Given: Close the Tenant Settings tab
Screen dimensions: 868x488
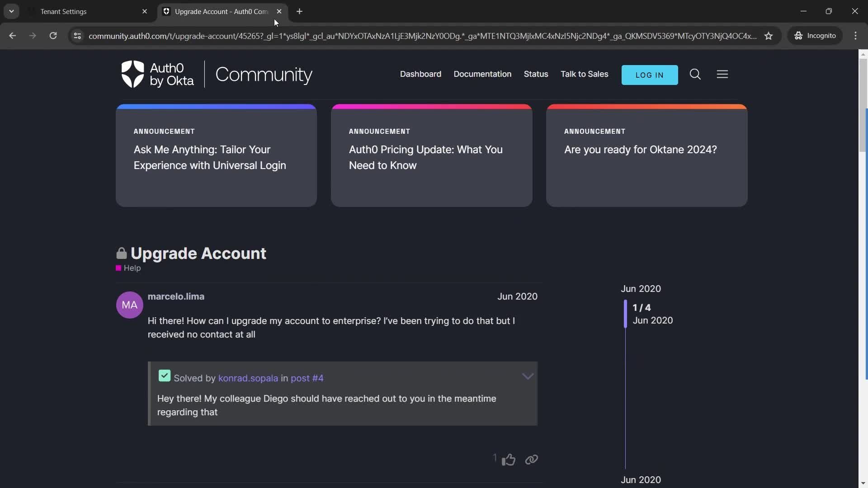Looking at the screenshot, I should tap(145, 11).
